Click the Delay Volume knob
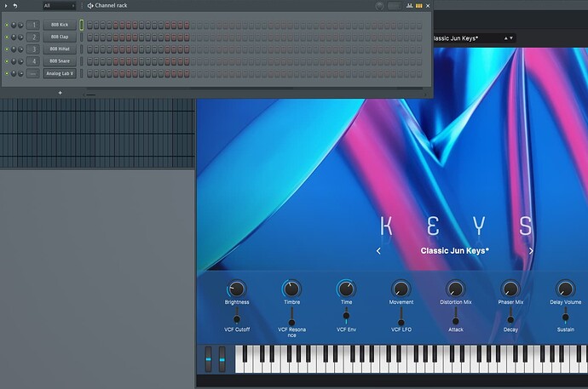This screenshot has width=588, height=389. pos(565,289)
